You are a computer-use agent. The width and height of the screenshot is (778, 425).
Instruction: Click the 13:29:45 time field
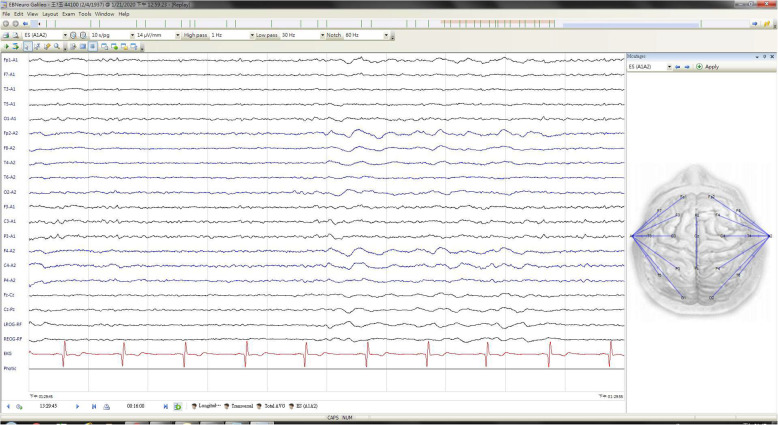tap(49, 406)
